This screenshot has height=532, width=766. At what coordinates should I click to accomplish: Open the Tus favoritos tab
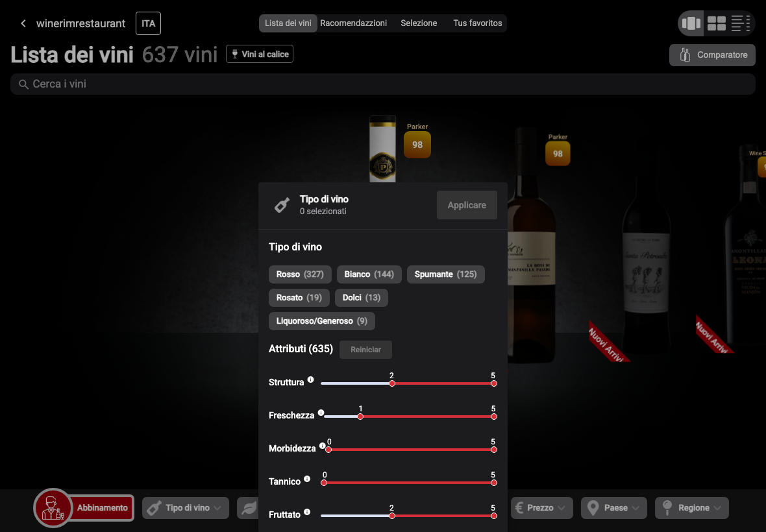click(477, 23)
